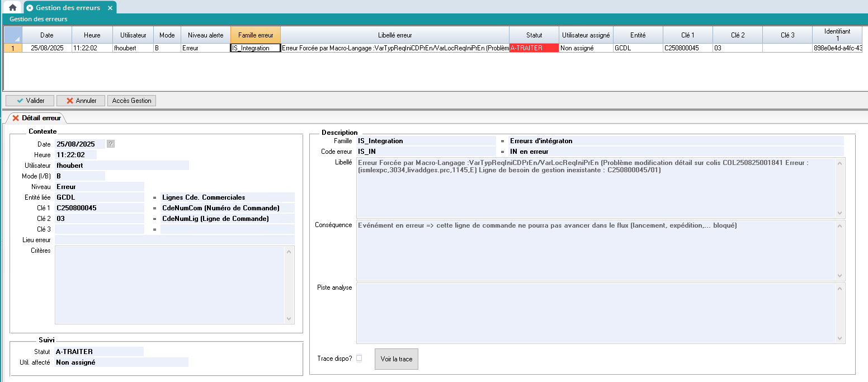
Task: Click the red A-TRAITER status cell
Action: click(534, 48)
